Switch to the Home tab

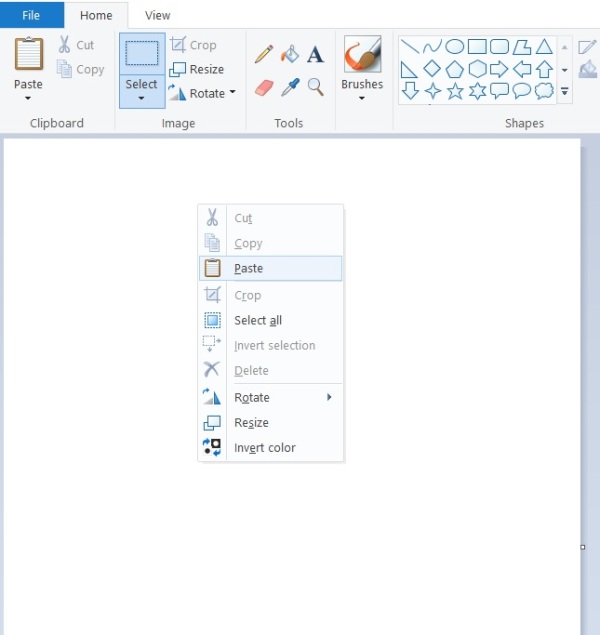click(x=96, y=15)
